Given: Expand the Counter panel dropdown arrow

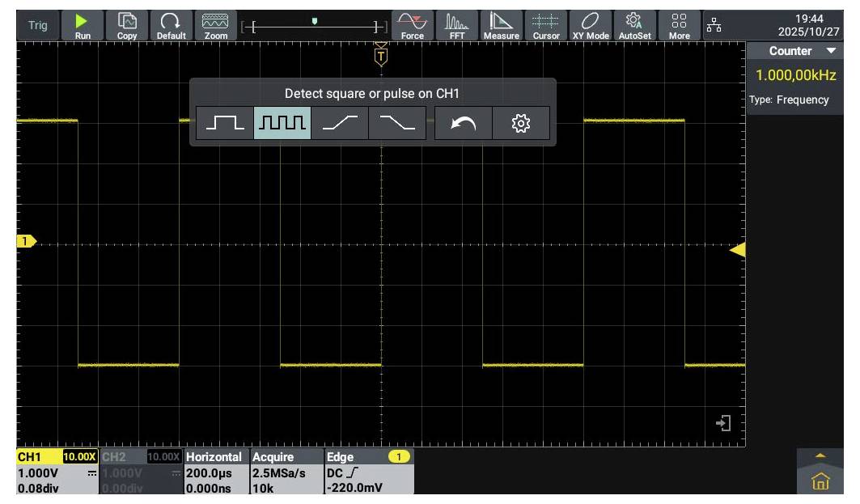Looking at the screenshot, I should point(831,51).
